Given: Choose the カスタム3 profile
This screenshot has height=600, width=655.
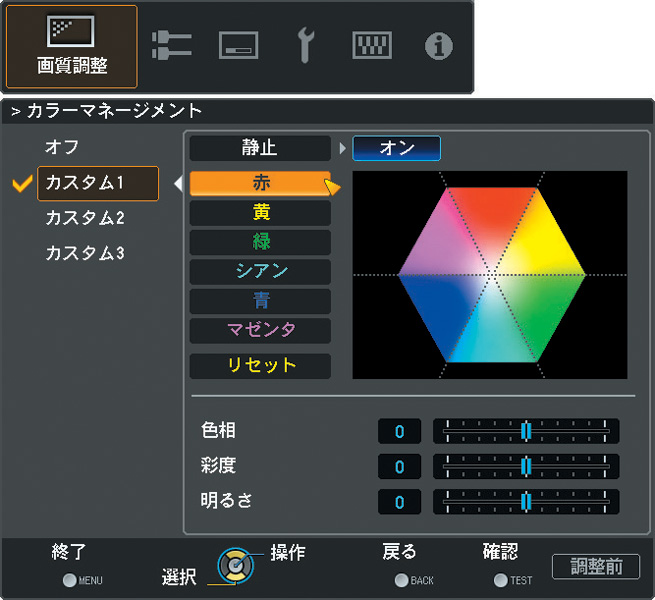Looking at the screenshot, I should click(84, 253).
